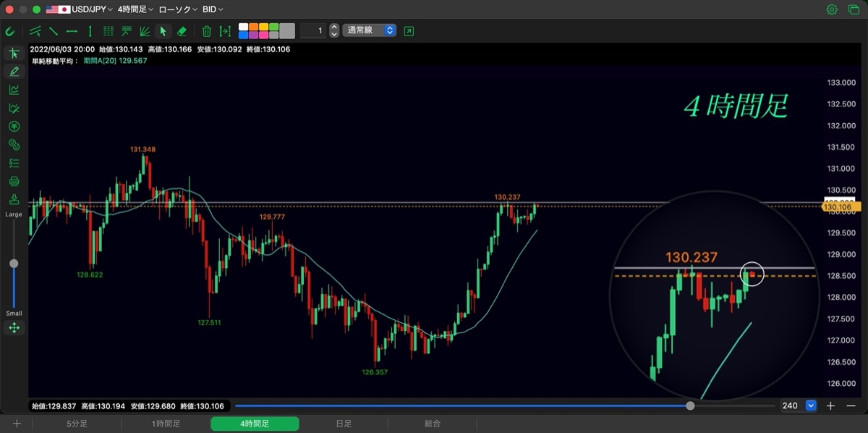Click the Large/Small size slider
The height and width of the screenshot is (433, 868).
[x=14, y=264]
